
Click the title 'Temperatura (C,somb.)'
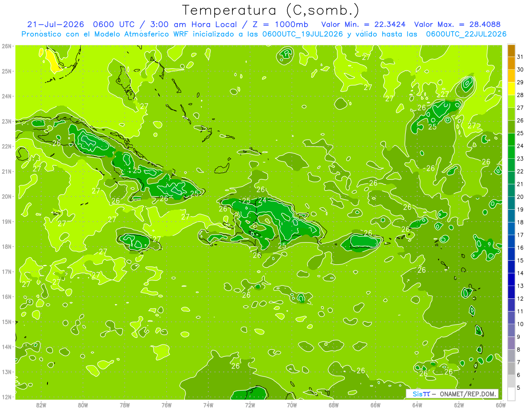pyautogui.click(x=271, y=11)
